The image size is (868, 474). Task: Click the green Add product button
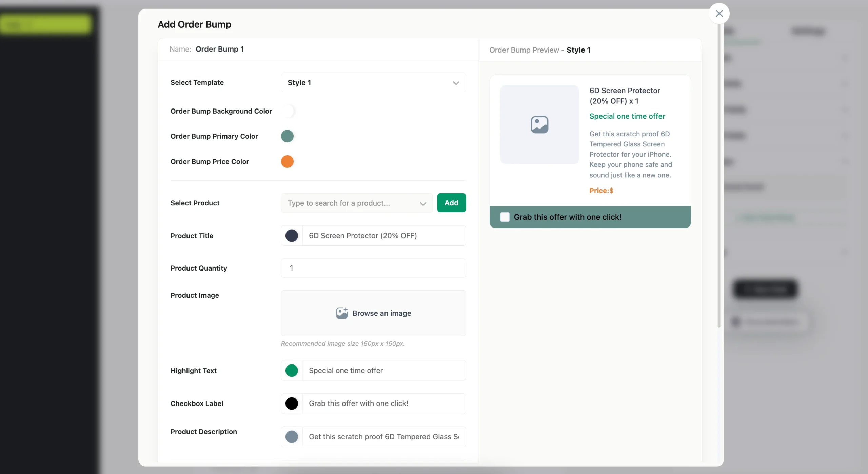[x=451, y=203]
